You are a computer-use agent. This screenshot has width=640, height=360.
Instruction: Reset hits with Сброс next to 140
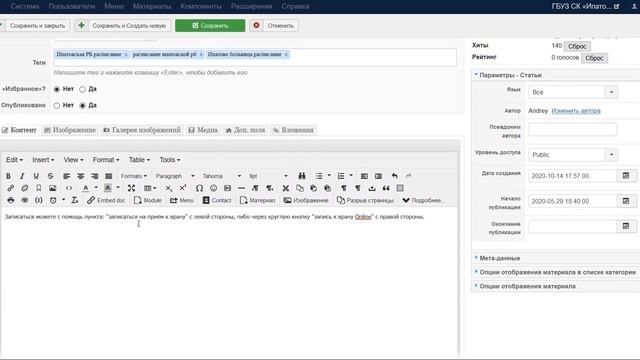(577, 47)
